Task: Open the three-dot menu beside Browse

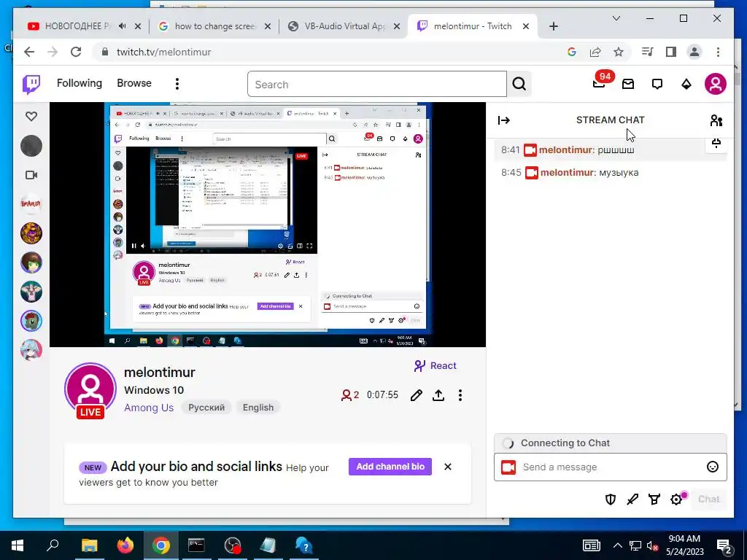Action: click(x=177, y=85)
